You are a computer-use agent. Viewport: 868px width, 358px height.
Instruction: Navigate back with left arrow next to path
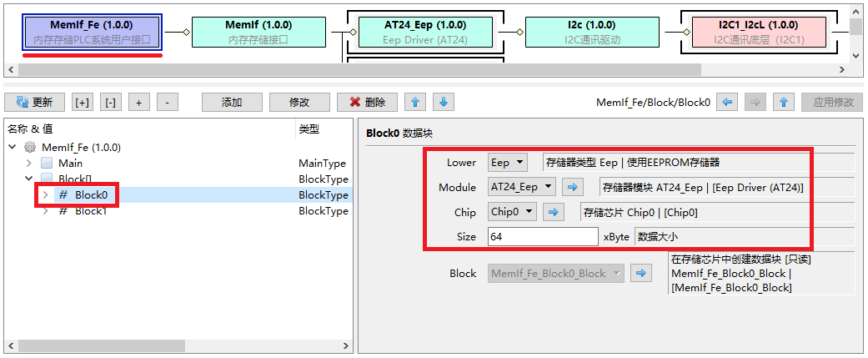(x=728, y=102)
